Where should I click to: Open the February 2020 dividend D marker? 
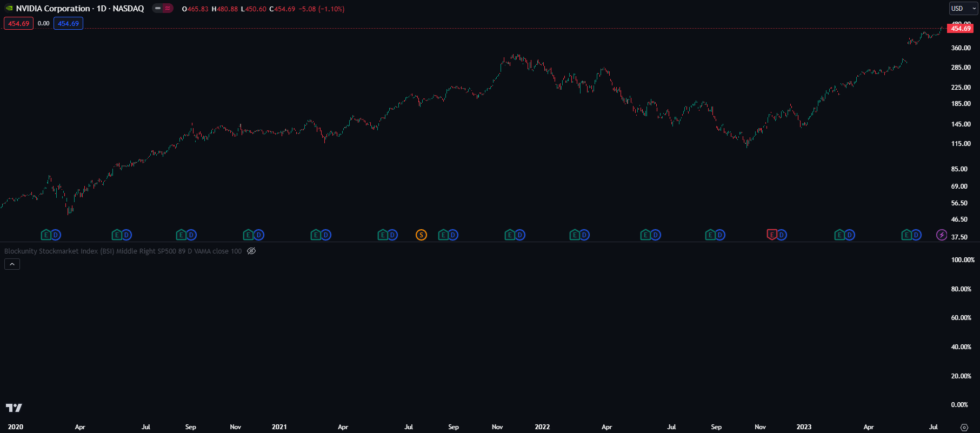click(56, 235)
